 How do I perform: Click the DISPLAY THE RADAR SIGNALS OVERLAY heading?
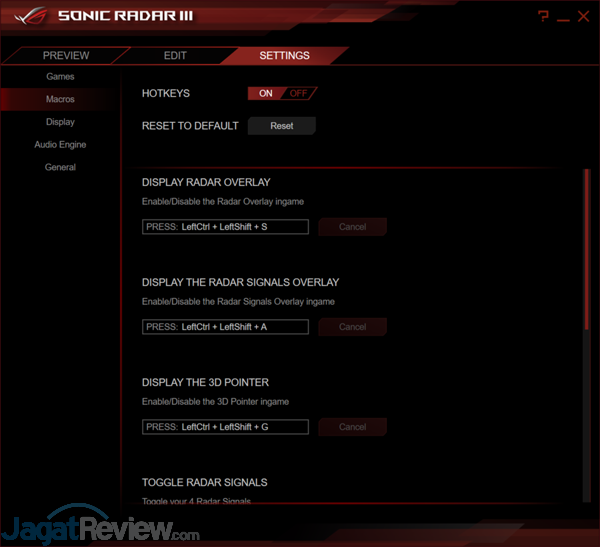pyautogui.click(x=240, y=282)
